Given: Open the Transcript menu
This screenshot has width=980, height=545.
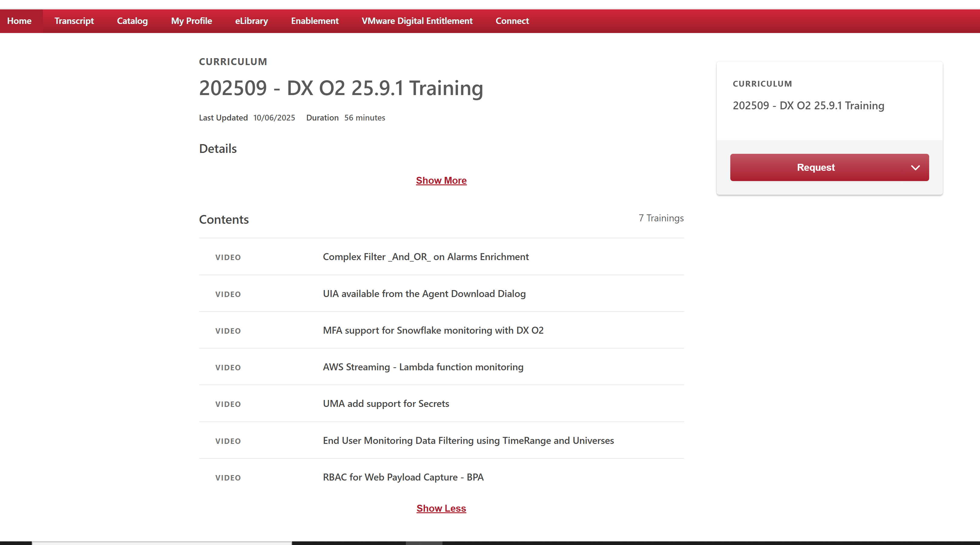Looking at the screenshot, I should coord(74,21).
